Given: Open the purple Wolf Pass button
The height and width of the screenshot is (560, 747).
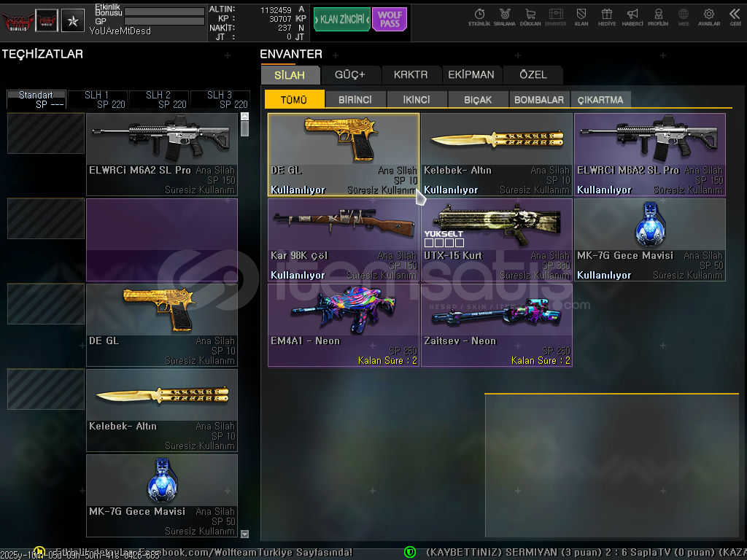Looking at the screenshot, I should [x=390, y=20].
